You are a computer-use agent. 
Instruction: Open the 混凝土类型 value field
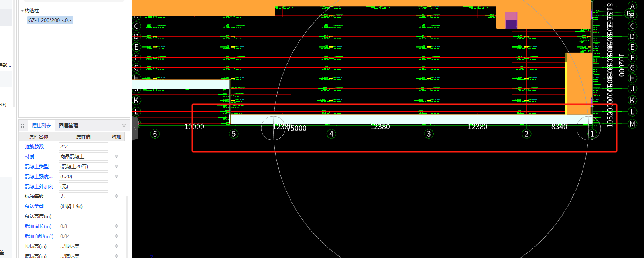[x=83, y=167]
